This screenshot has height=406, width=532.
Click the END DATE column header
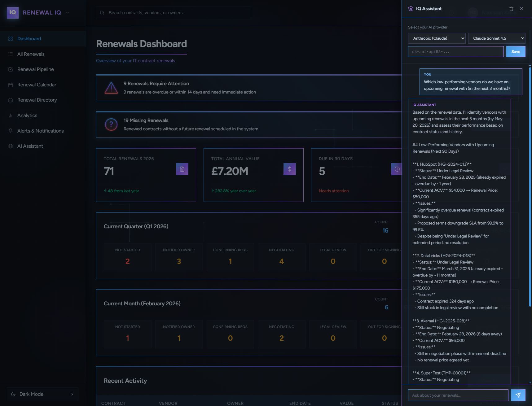(300, 403)
